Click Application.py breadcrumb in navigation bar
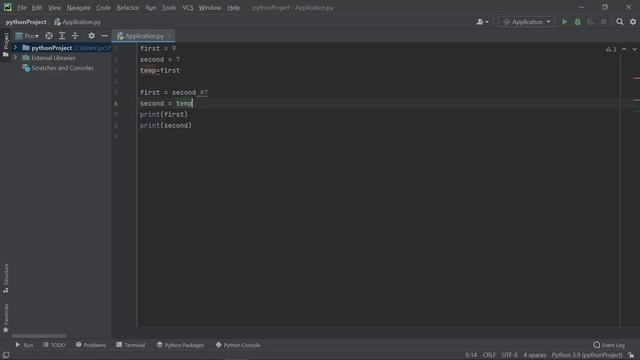Viewport: 640px width, 360px height. click(x=78, y=22)
